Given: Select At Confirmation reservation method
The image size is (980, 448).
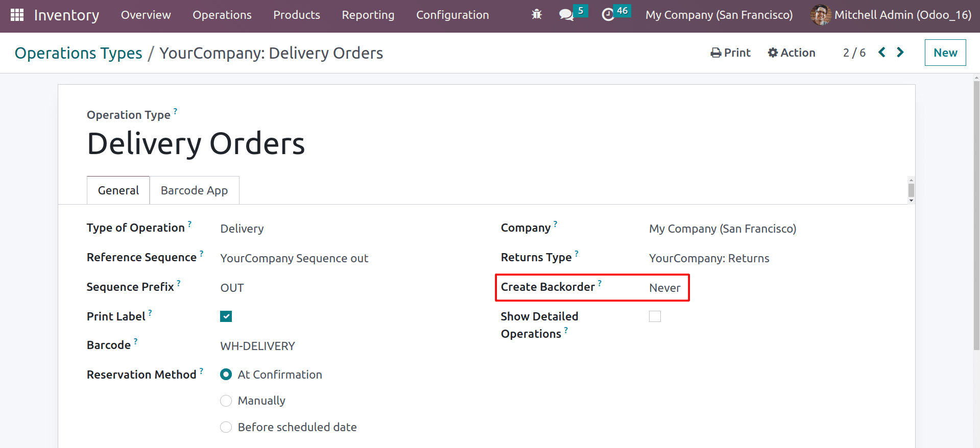Looking at the screenshot, I should pyautogui.click(x=226, y=375).
